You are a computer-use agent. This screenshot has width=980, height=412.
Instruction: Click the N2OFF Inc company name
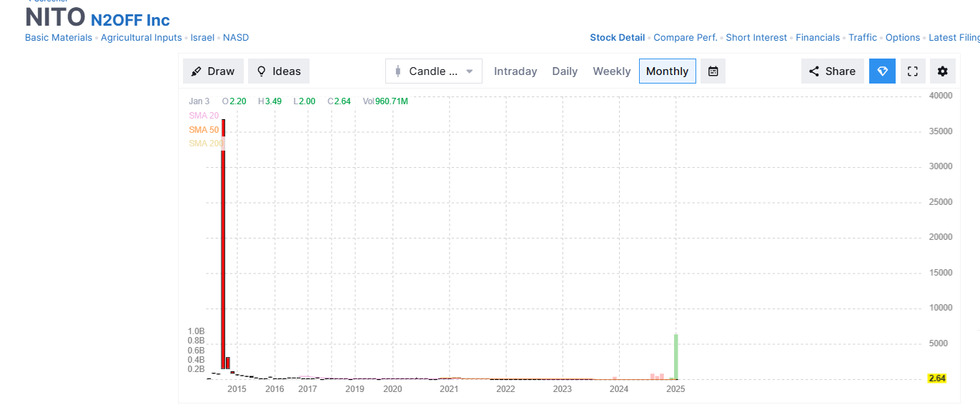tap(130, 20)
